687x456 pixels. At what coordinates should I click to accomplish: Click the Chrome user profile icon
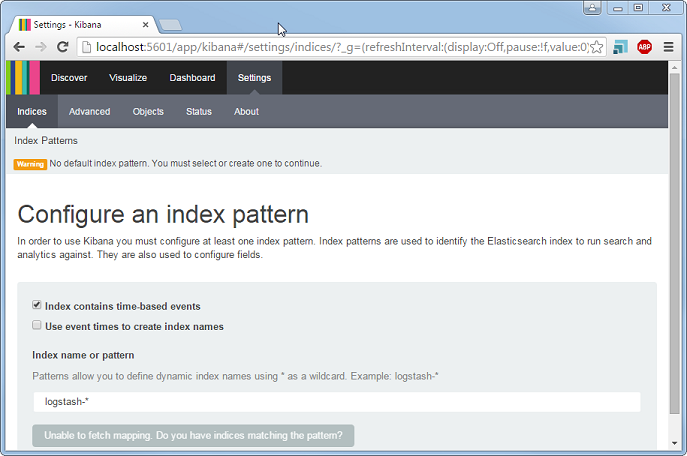point(592,8)
